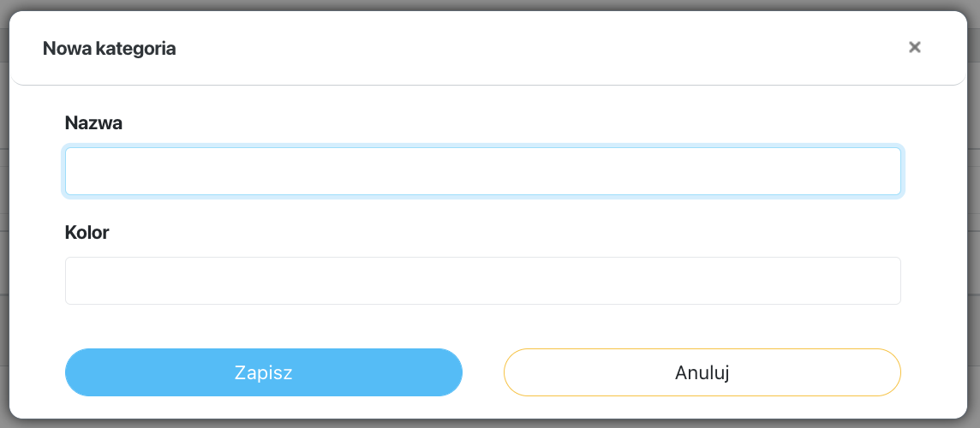Click empty dialog body below Kolor field
This screenshot has height=428, width=980.
coord(483,326)
